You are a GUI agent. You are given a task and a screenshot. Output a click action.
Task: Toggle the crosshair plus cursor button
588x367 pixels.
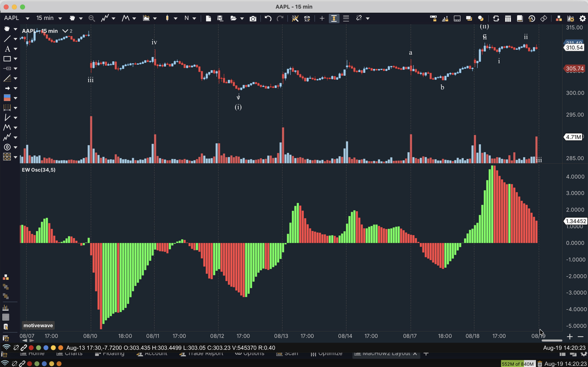tap(322, 18)
